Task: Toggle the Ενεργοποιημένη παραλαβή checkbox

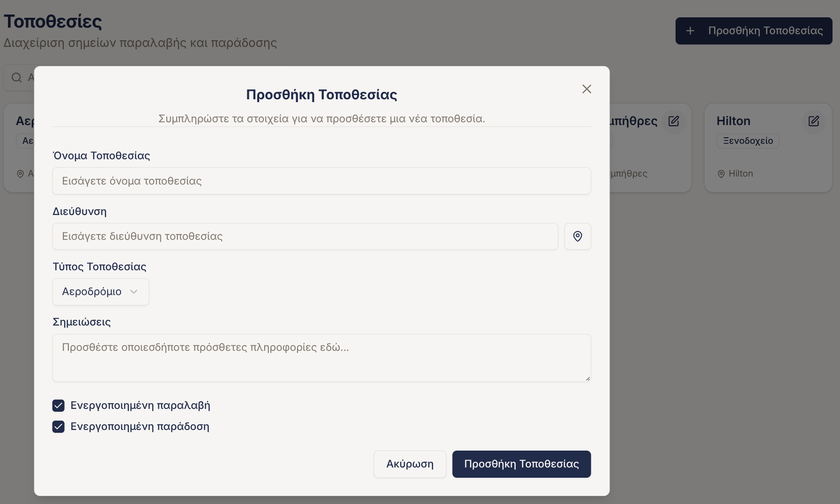Action: [59, 406]
